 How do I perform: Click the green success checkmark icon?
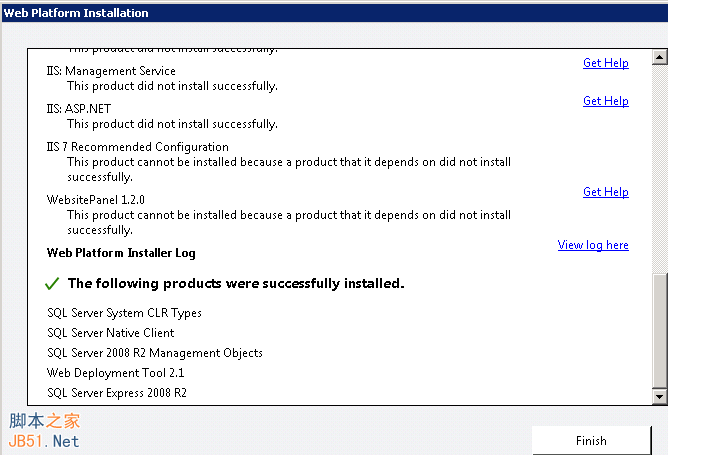[x=53, y=284]
